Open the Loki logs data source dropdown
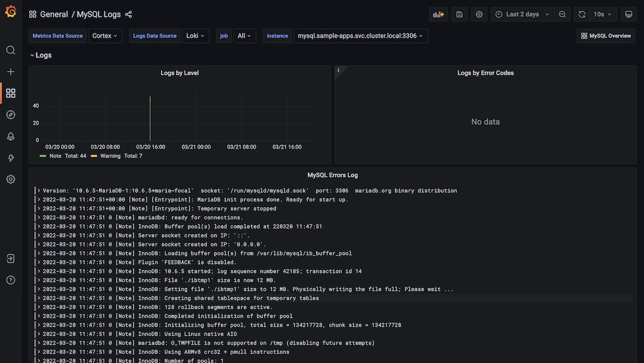 tap(195, 36)
